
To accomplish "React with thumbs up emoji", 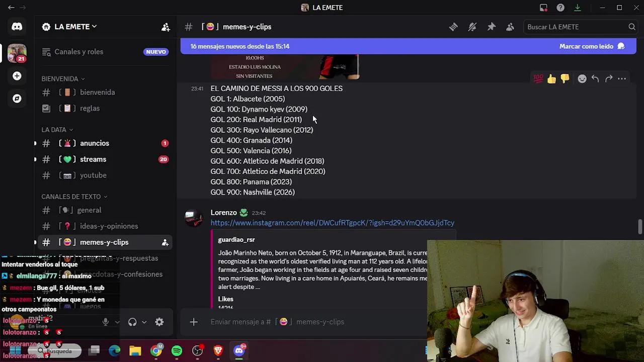I will point(552,78).
